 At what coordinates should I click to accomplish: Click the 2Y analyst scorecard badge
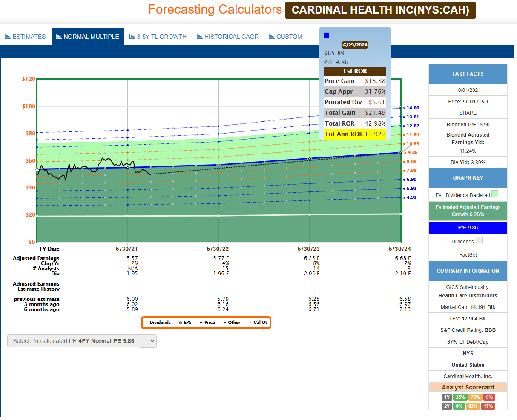tap(446, 406)
